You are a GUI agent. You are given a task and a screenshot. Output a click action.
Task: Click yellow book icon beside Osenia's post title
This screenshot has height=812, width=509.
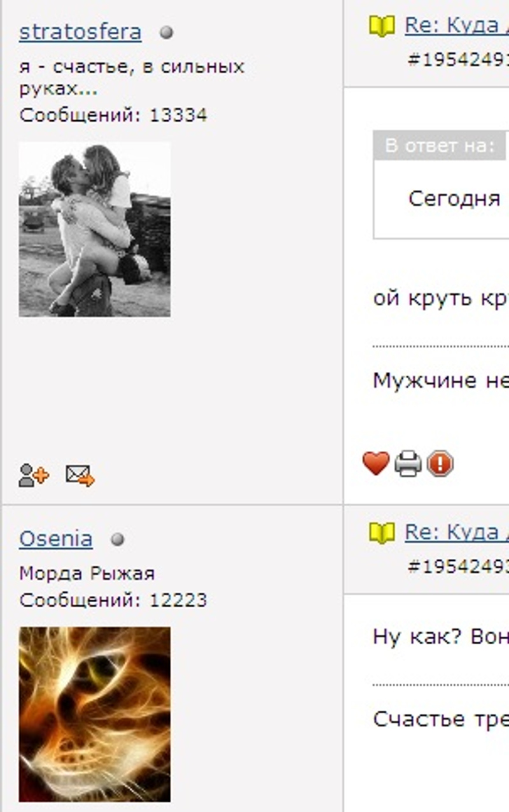point(382,533)
